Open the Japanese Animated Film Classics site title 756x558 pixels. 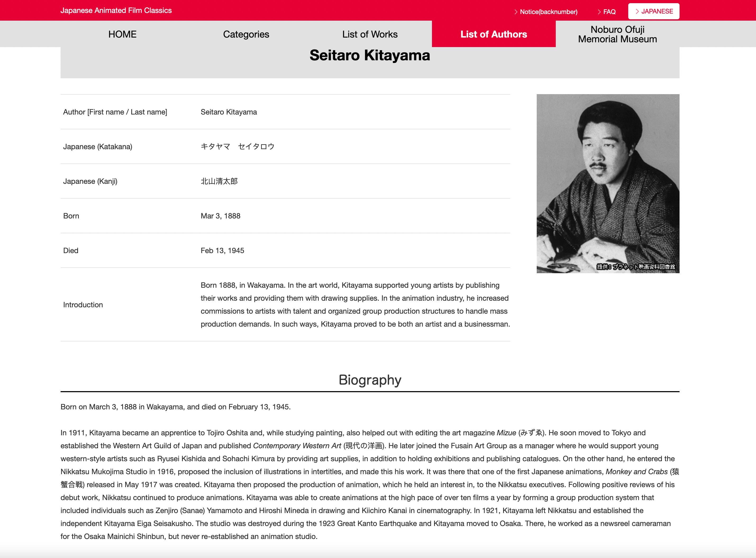click(x=116, y=11)
